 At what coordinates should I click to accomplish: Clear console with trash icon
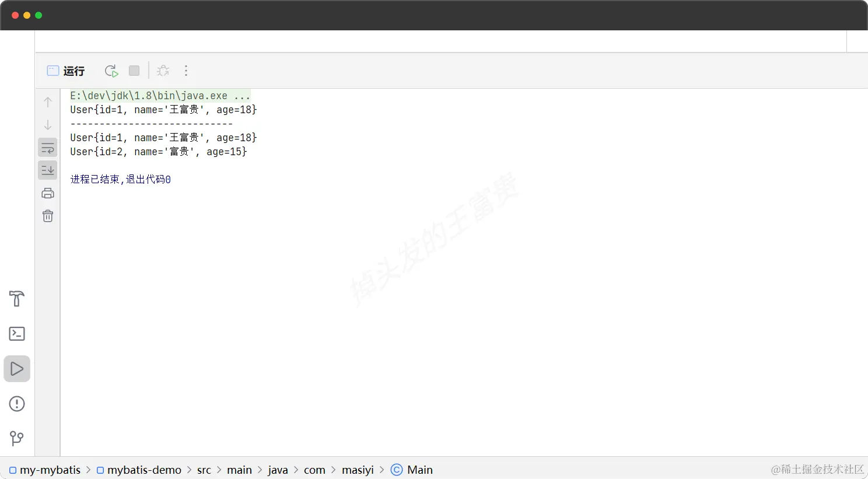click(x=48, y=216)
